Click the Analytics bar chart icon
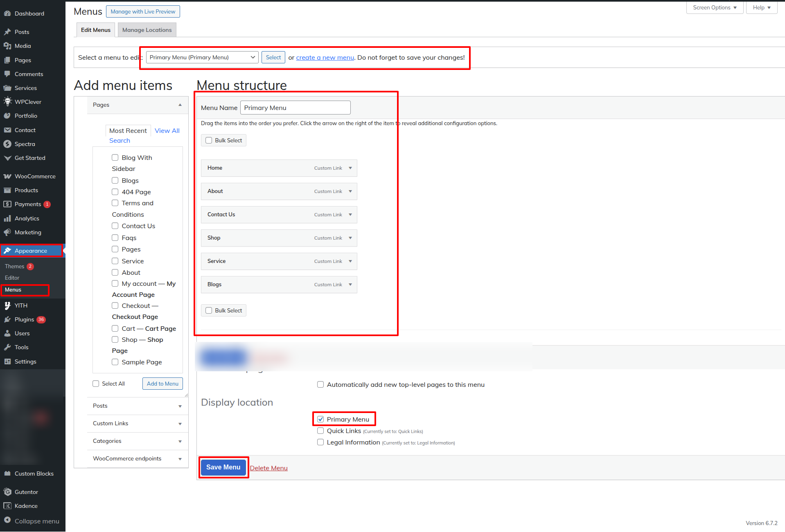Image resolution: width=785 pixels, height=532 pixels. (x=7, y=218)
